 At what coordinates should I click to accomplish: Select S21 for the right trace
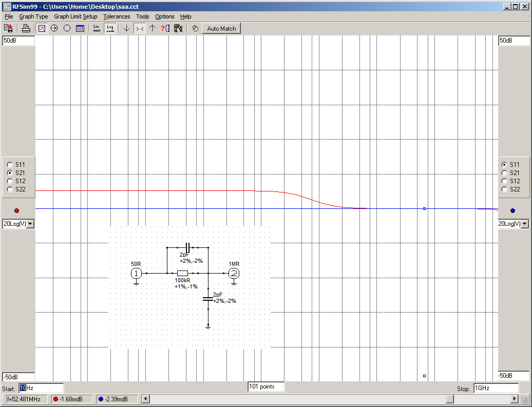[504, 173]
